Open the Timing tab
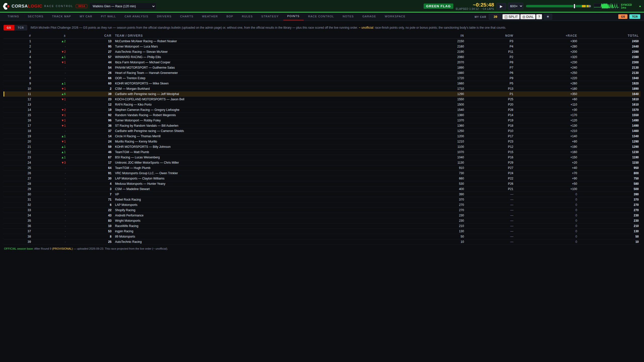Viewport: 644px width, 362px height. pyautogui.click(x=13, y=16)
